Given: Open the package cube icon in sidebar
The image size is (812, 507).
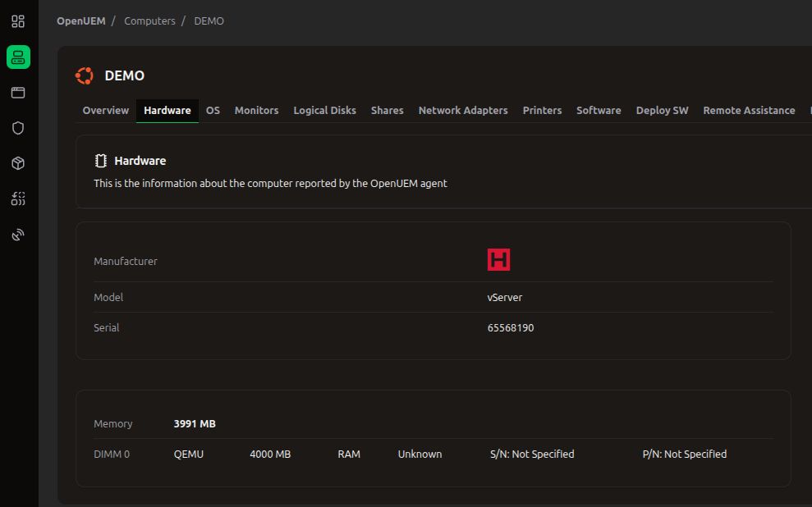Looking at the screenshot, I should [18, 163].
